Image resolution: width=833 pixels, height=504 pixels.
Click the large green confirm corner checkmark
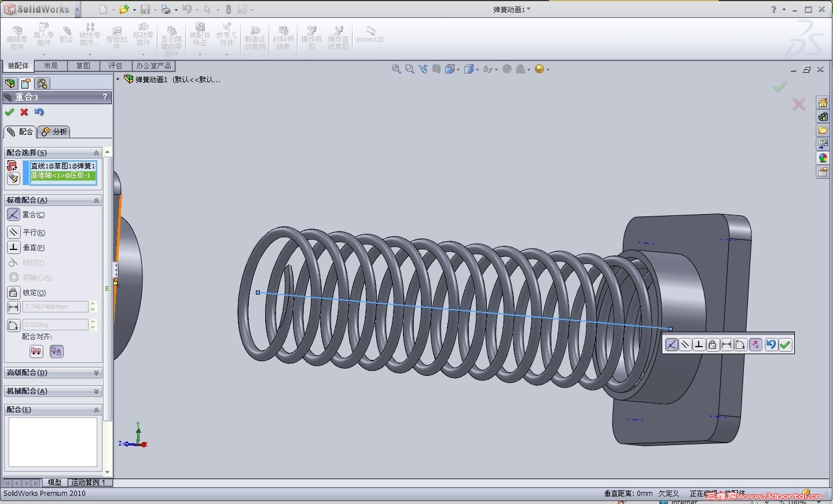click(x=780, y=86)
